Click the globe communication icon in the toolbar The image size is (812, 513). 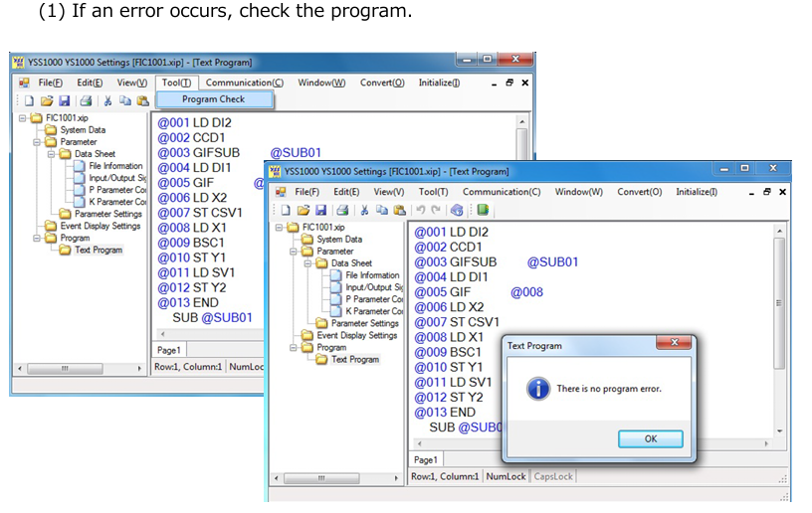(x=457, y=210)
